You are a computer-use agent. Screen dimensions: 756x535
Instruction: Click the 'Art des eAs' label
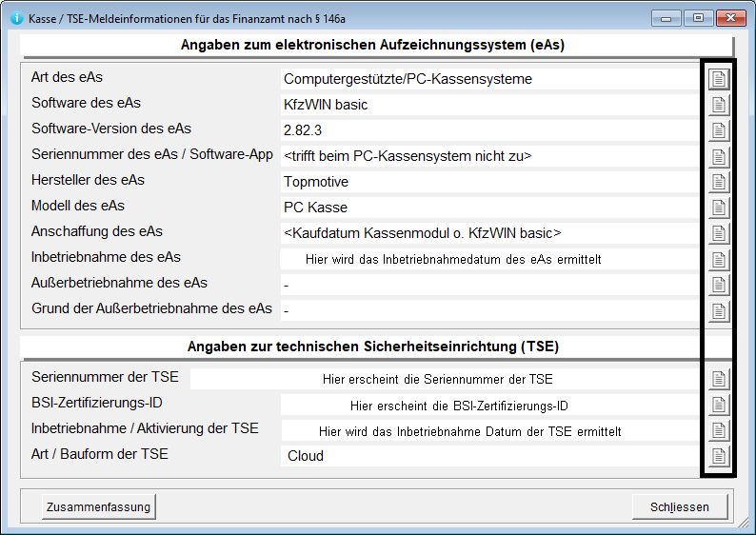67,77
